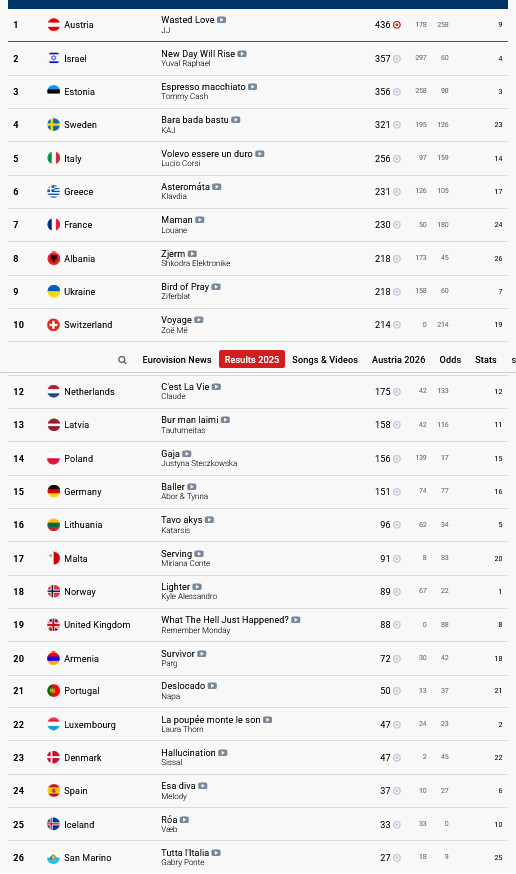Screen dimensions: 516x874
Task: Click the search magnifier icon
Action: 123,360
